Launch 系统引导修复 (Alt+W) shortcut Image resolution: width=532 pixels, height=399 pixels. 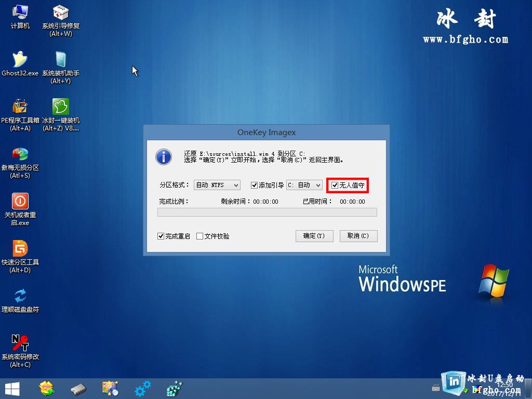[61, 20]
